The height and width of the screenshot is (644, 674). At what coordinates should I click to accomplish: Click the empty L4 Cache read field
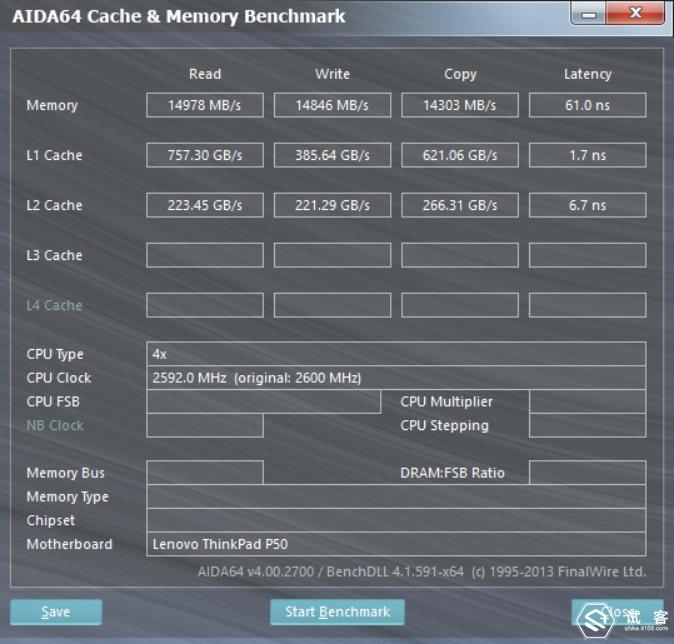tap(205, 305)
